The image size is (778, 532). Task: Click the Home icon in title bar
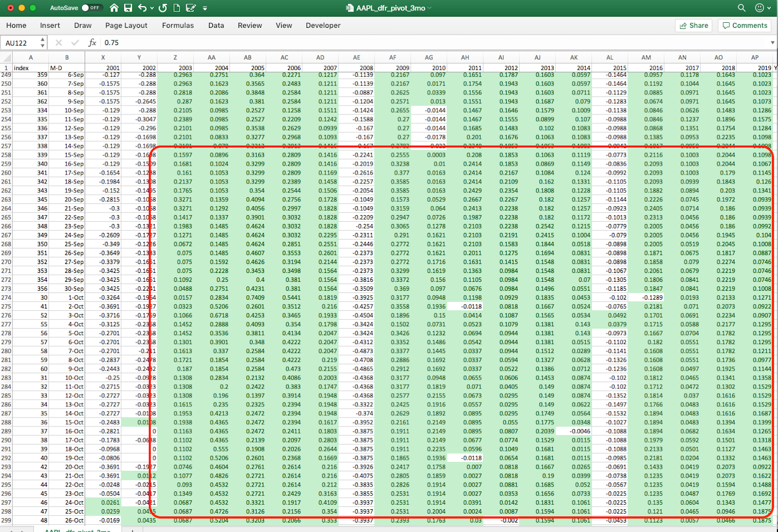tap(114, 8)
